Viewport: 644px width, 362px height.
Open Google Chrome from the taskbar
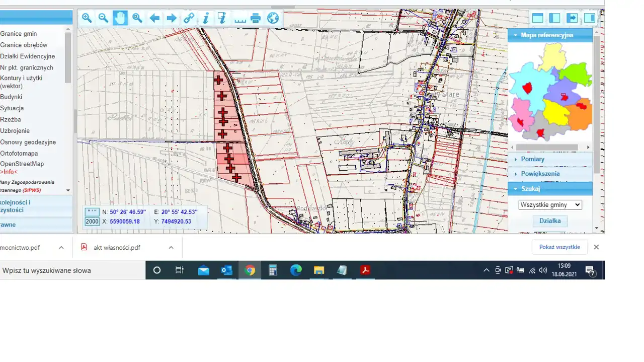tap(250, 270)
